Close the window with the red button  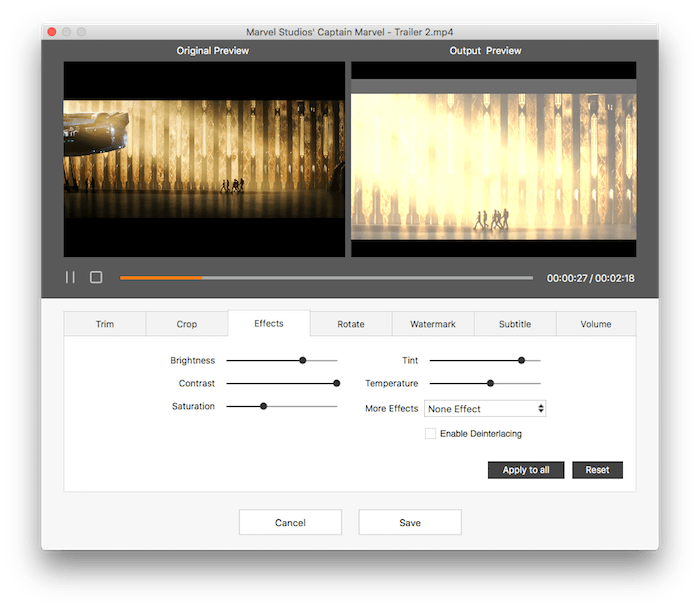pos(52,32)
